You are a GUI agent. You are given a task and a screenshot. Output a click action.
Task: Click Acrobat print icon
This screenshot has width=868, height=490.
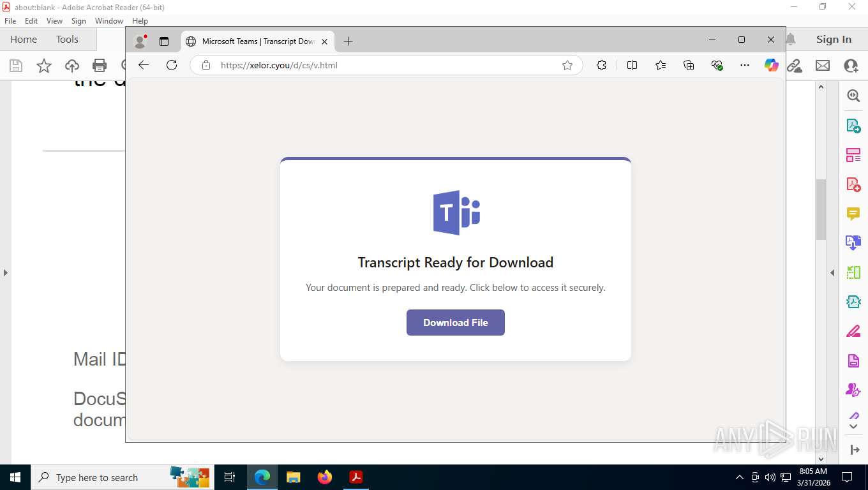pos(100,66)
